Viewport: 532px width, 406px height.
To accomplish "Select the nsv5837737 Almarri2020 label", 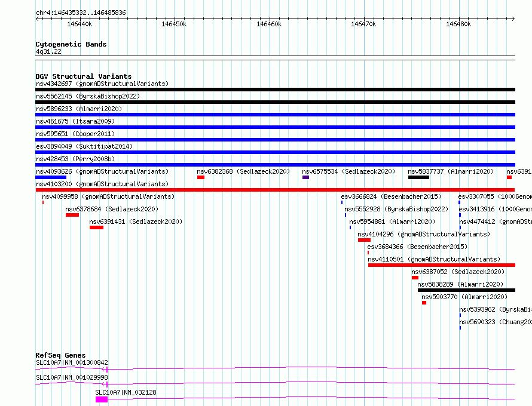I will tap(451, 171).
